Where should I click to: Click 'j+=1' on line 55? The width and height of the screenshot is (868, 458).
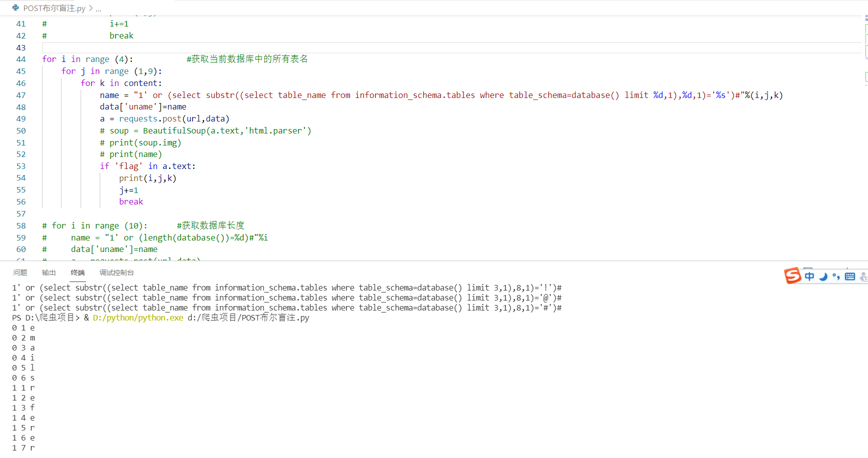click(x=129, y=190)
